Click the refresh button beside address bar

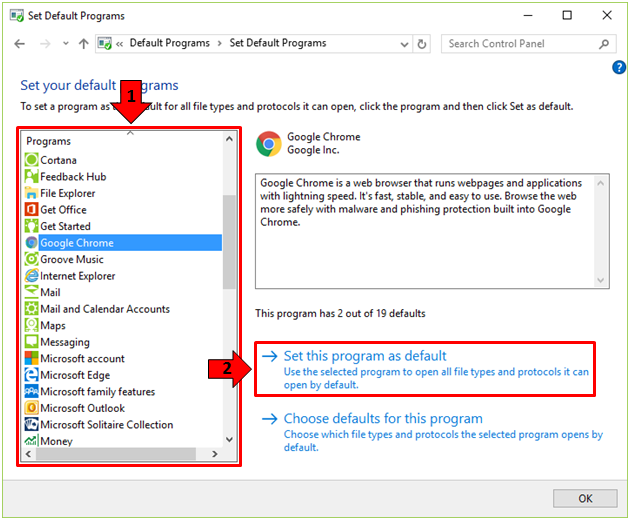click(423, 44)
